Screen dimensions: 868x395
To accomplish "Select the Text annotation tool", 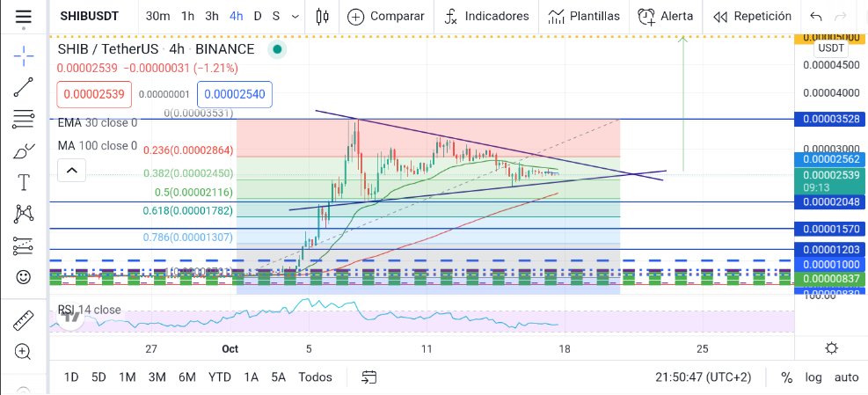I will point(23,182).
